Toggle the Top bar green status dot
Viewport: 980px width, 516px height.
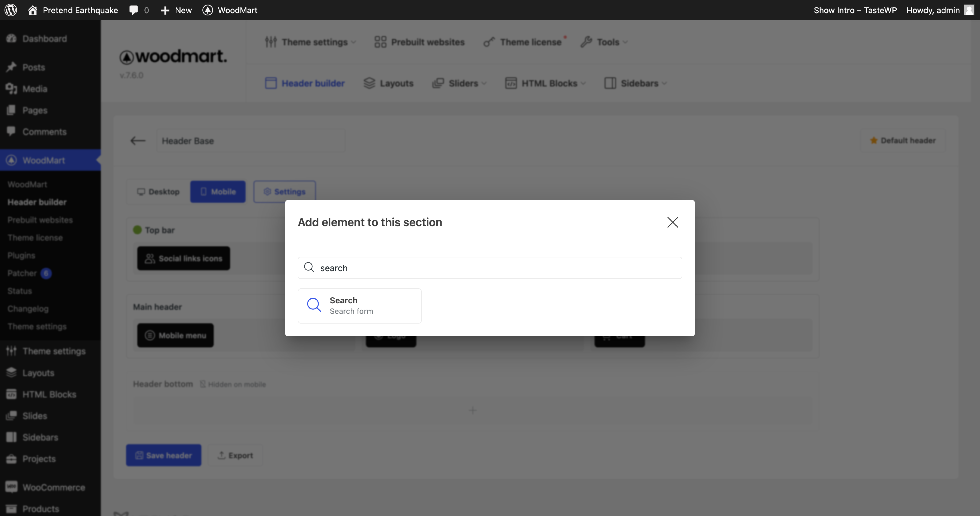(x=137, y=230)
